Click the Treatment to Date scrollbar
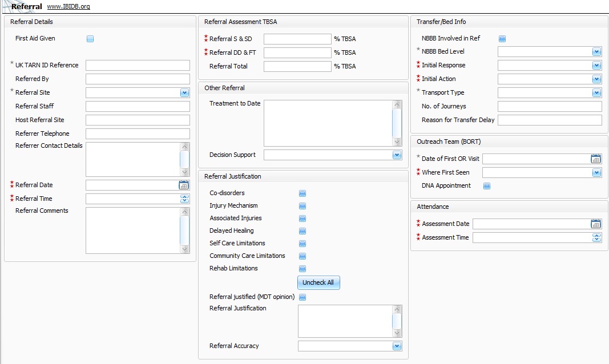Image resolution: width=609 pixels, height=364 pixels. (x=397, y=123)
